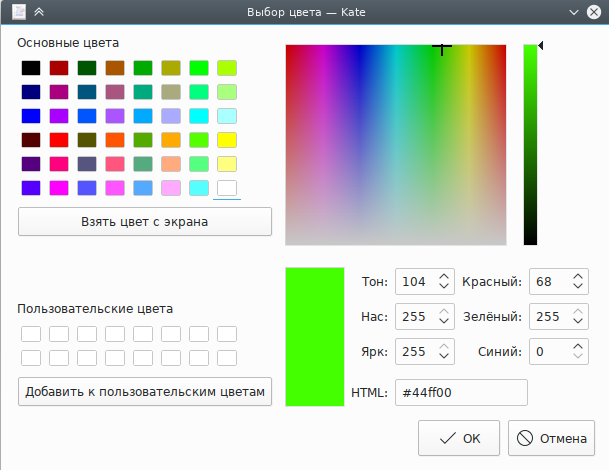Decrease the Зелёный value with down arrow
Viewport: 609px width, 470px height.
(x=577, y=323)
